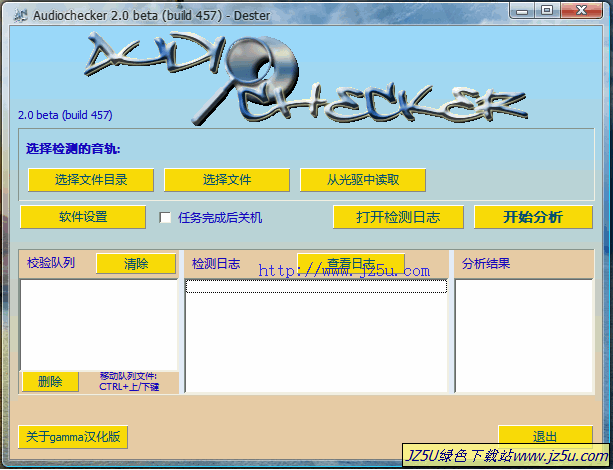Click the 分析结果 heading label
The image size is (613, 470).
point(486,264)
